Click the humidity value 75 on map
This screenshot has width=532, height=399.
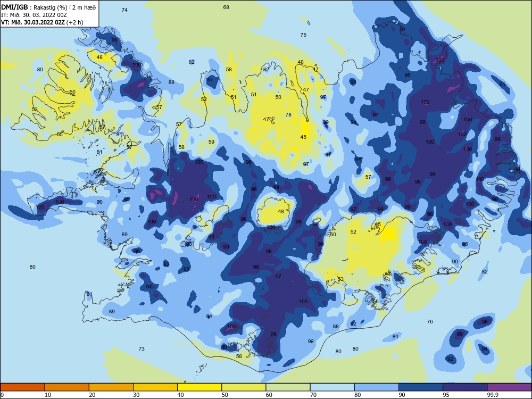[x=303, y=35]
